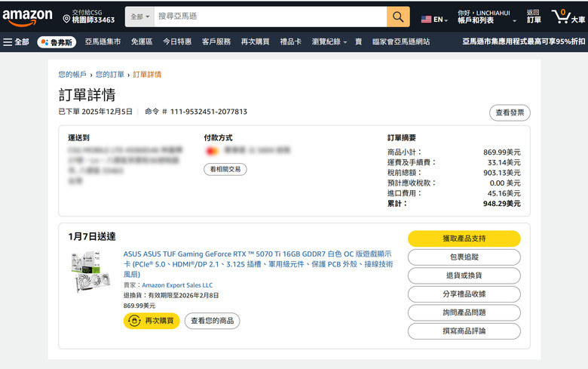Click the graphics card product thumbnail
This screenshot has height=369, width=588.
point(91,272)
